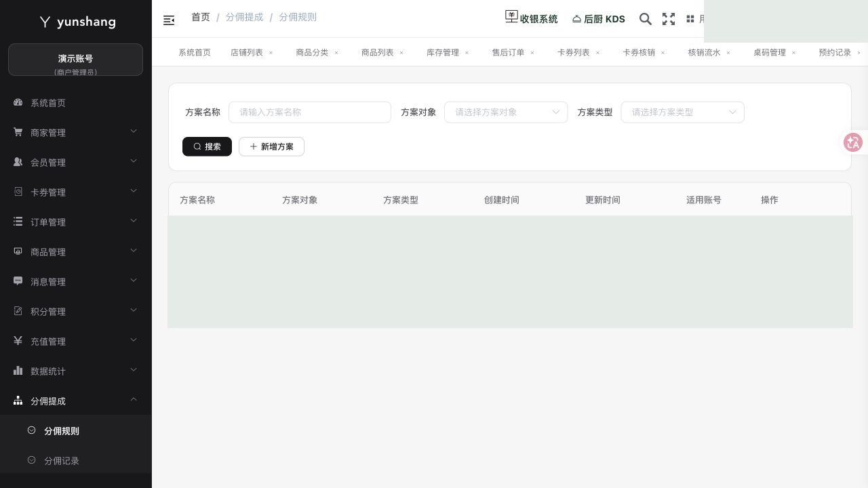Open the 方案对象 dropdown
The height and width of the screenshot is (488, 868).
pyautogui.click(x=506, y=112)
